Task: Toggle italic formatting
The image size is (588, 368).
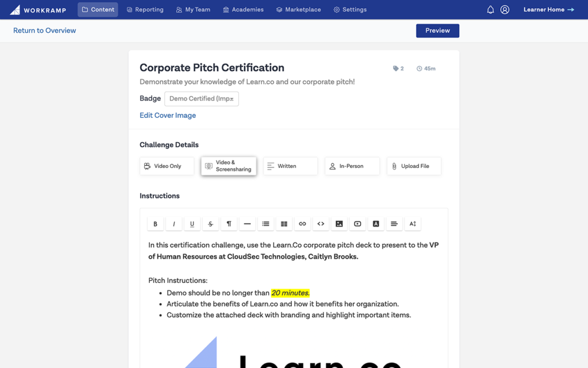Action: 173,224
